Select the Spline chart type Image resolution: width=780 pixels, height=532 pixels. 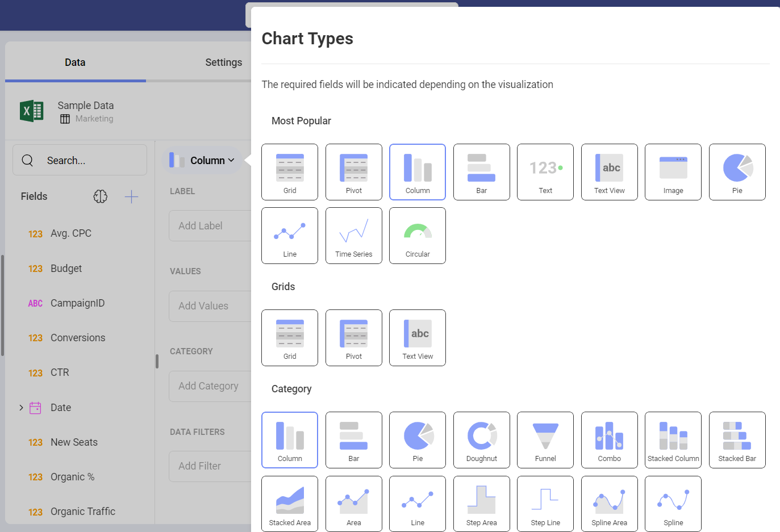(x=673, y=504)
